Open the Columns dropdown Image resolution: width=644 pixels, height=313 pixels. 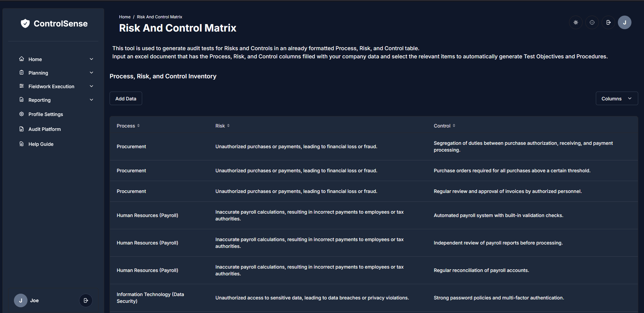pos(617,99)
